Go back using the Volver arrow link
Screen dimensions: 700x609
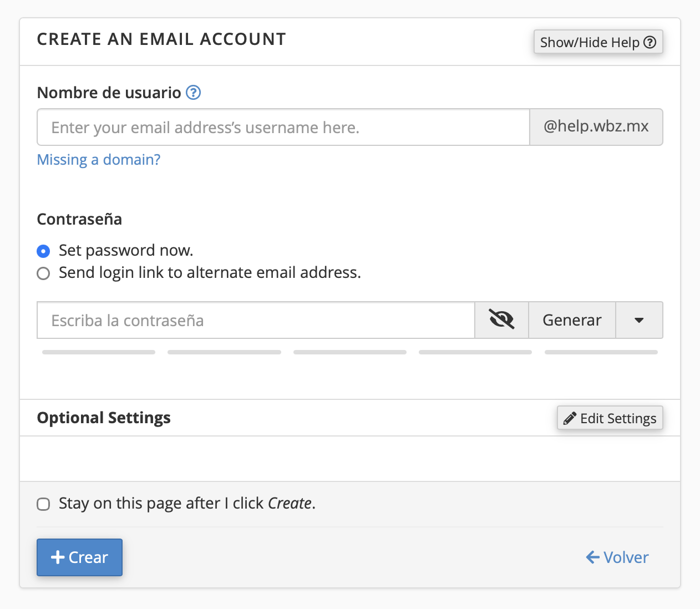click(617, 557)
